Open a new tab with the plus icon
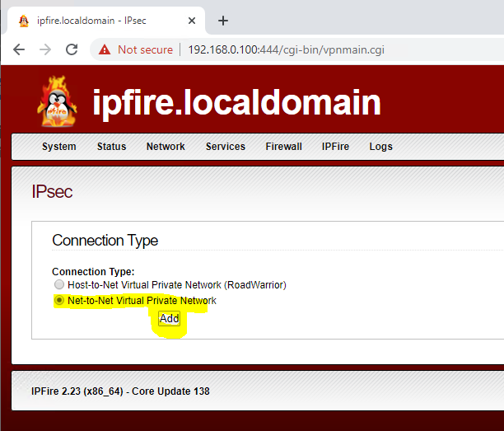504x431 pixels. [223, 21]
